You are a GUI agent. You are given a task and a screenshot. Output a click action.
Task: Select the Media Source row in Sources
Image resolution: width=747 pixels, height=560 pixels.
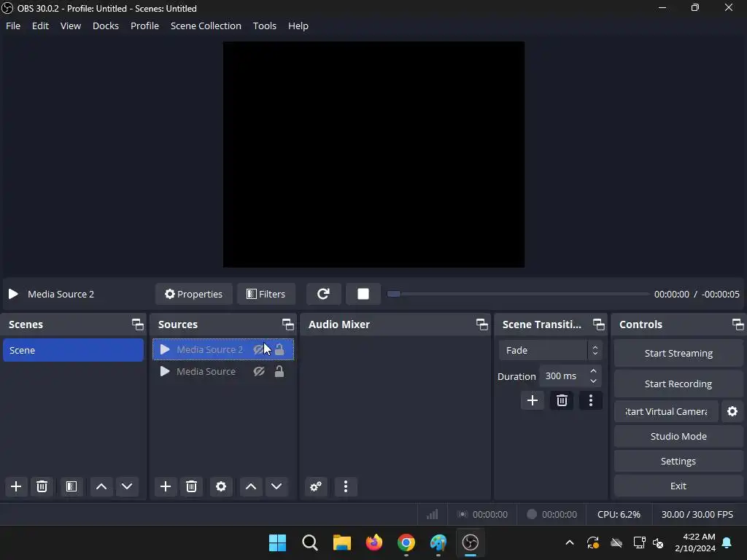pyautogui.click(x=223, y=371)
